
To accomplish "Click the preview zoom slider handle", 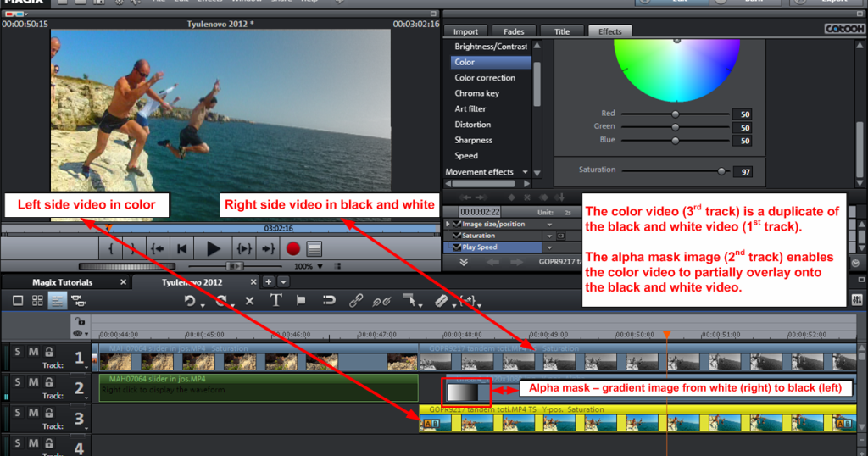I will pyautogui.click(x=235, y=266).
